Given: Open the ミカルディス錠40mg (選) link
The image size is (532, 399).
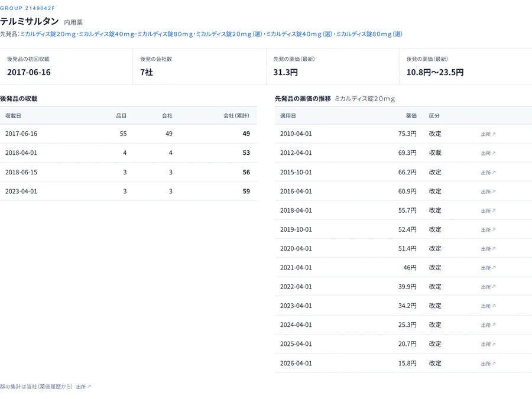Looking at the screenshot, I should (299, 34).
